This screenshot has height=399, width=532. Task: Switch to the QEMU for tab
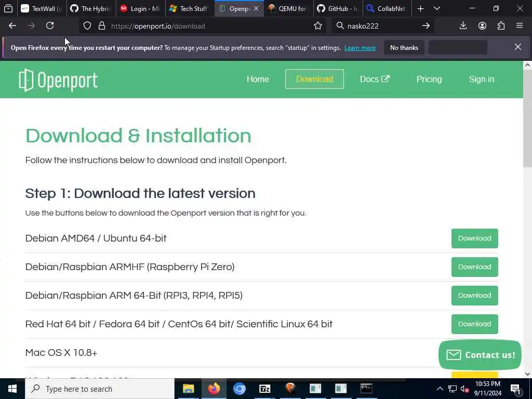(x=288, y=8)
